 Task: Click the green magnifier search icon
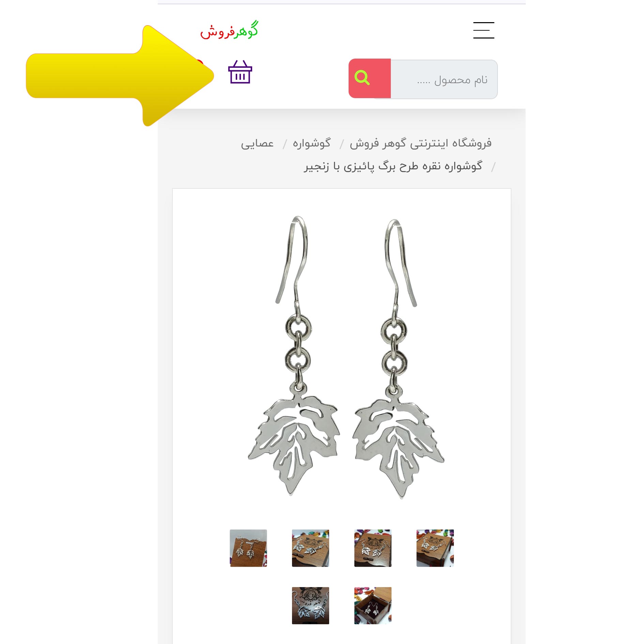pos(362,78)
